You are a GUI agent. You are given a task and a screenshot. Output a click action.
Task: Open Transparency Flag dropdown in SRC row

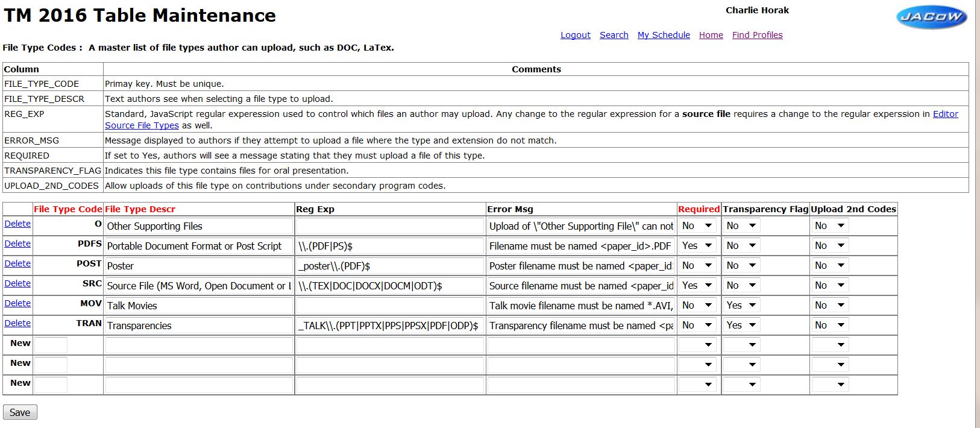742,286
